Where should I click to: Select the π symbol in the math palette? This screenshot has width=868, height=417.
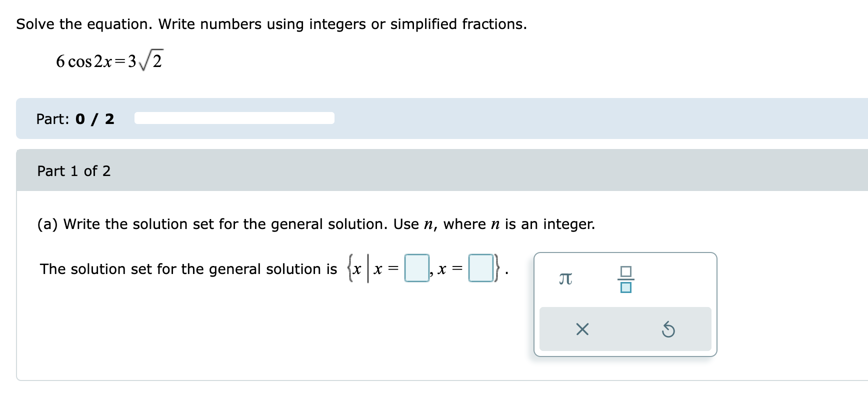tap(565, 278)
